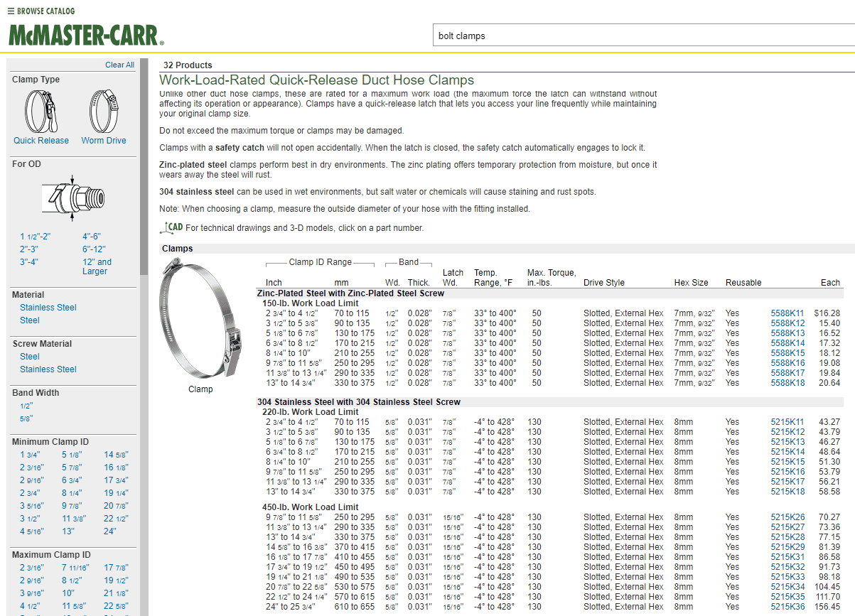Filter OD by 3"-4"
The height and width of the screenshot is (616, 855).
29,262
